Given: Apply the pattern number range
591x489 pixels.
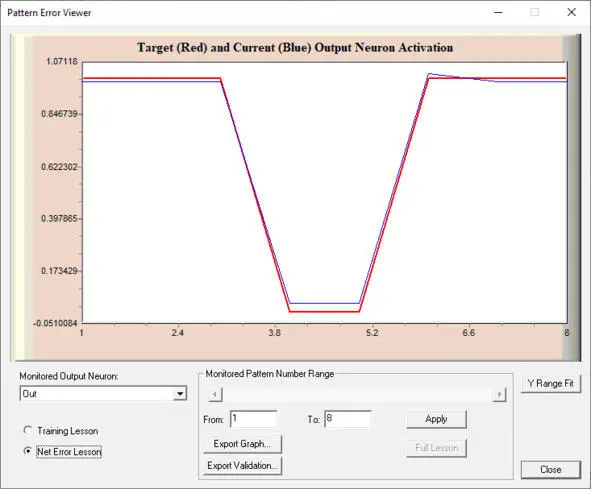Looking at the screenshot, I should pos(436,419).
